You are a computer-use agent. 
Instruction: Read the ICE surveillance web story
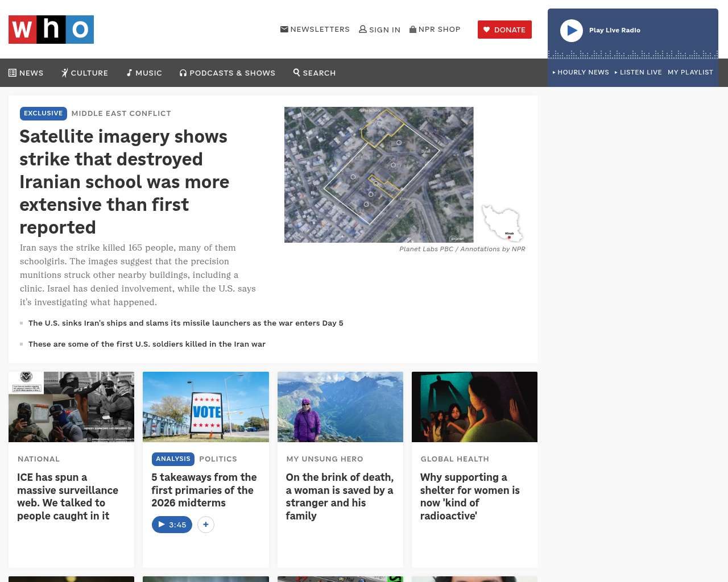[x=68, y=496]
